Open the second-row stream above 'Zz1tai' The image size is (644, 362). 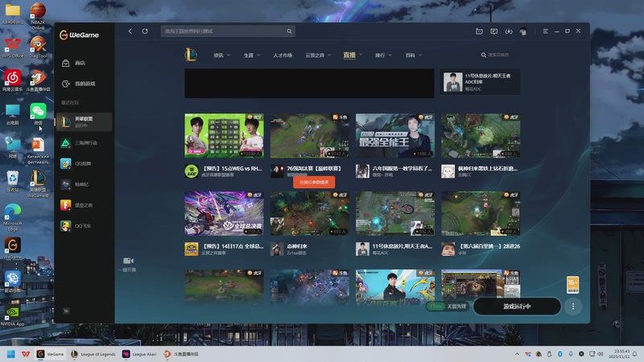click(310, 213)
